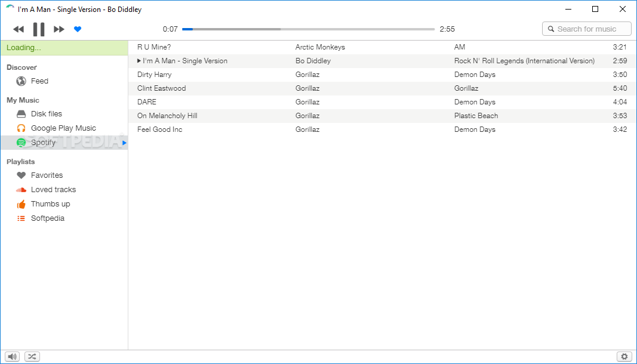Click elapsed time 0:07
Screen dimensions: 637x364
coord(170,29)
